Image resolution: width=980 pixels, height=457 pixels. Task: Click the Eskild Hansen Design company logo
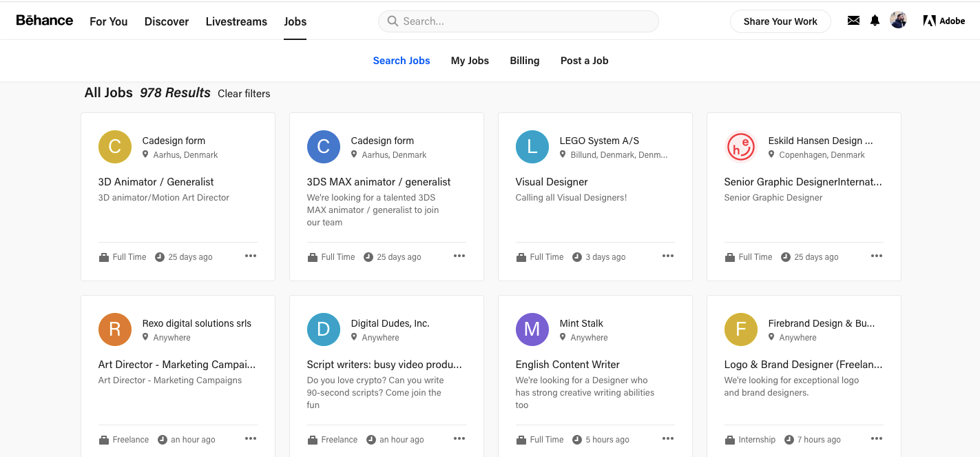coord(741,147)
